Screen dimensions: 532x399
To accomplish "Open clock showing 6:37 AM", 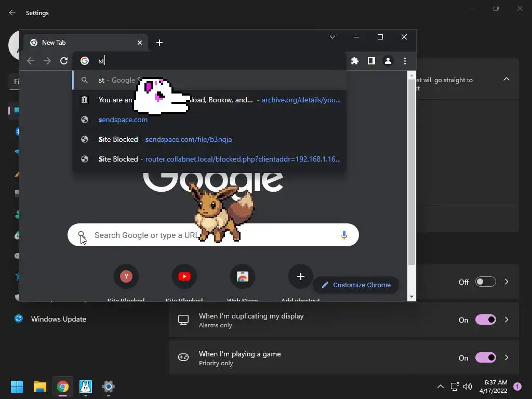I will click(494, 387).
